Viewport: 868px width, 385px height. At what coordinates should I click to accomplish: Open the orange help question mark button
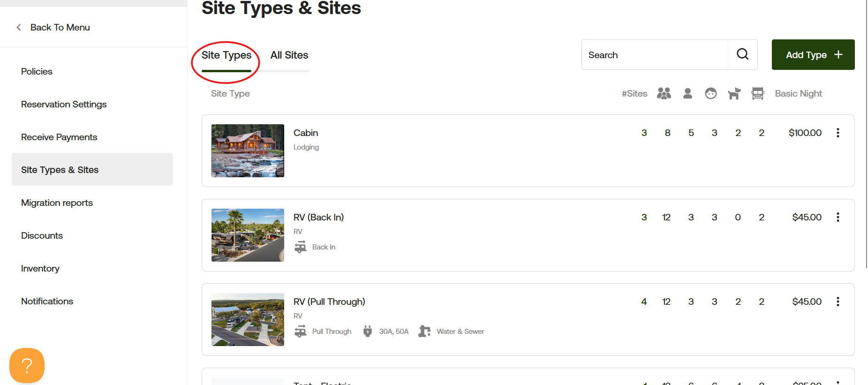(x=27, y=365)
